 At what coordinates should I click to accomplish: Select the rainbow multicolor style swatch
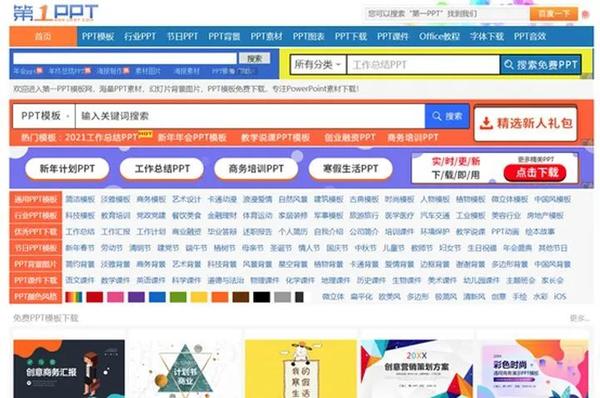73,297
